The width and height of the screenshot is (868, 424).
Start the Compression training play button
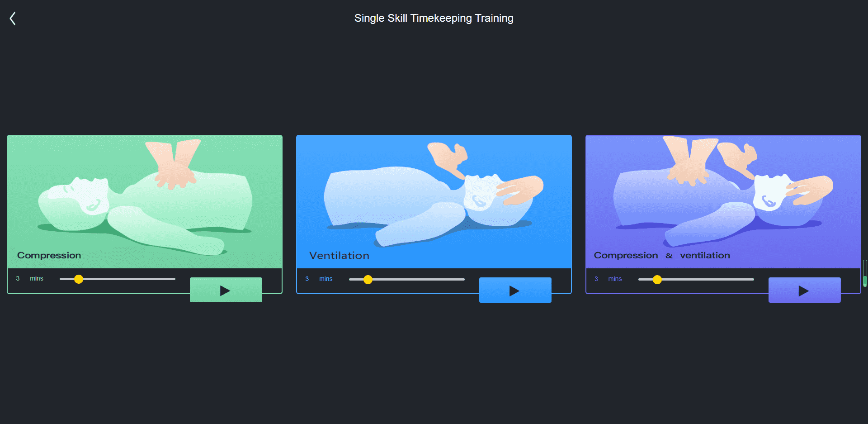pyautogui.click(x=226, y=290)
